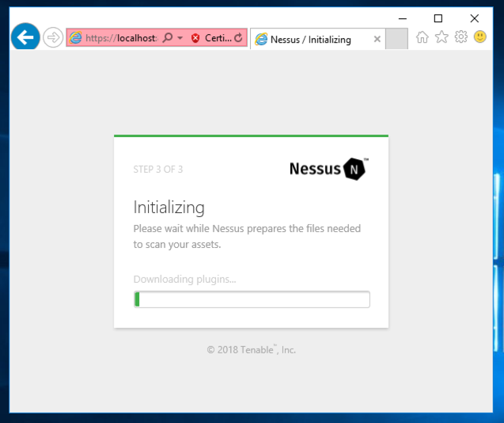This screenshot has height=423, width=504.
Task: Click the plugin download progress bar
Action: click(x=252, y=299)
